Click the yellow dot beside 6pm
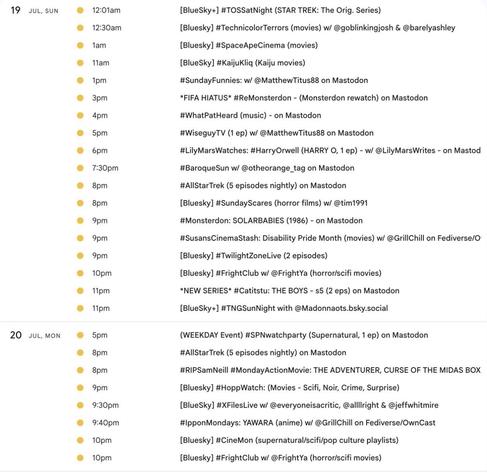The image size is (487, 473). click(80, 150)
